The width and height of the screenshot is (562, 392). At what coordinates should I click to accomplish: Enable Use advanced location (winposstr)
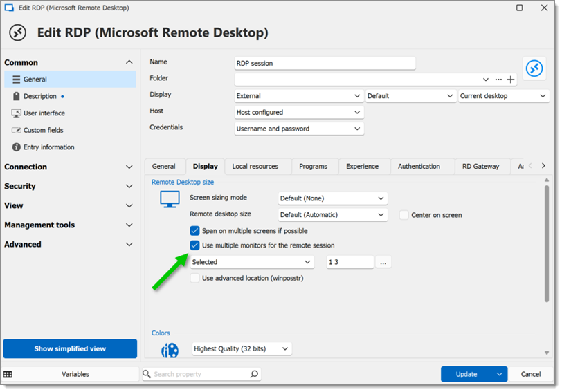click(194, 278)
